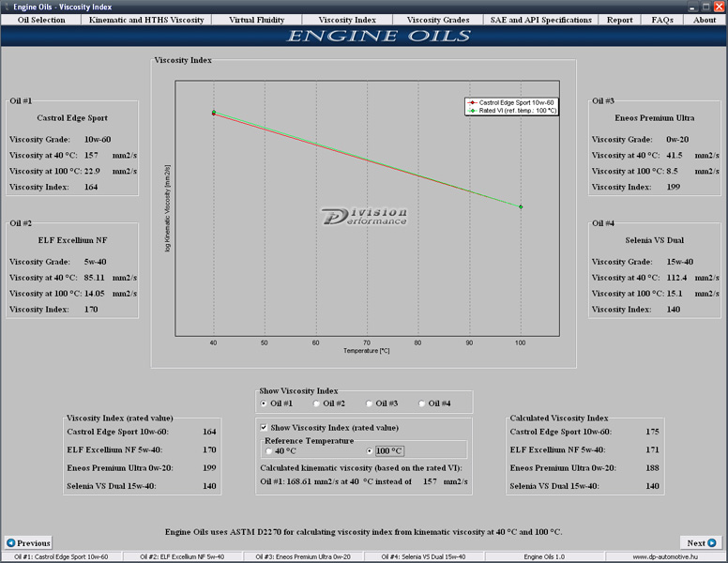Click rated value row Castrol Edge Sport 10w-60
This screenshot has width=728, height=563.
coord(141,432)
